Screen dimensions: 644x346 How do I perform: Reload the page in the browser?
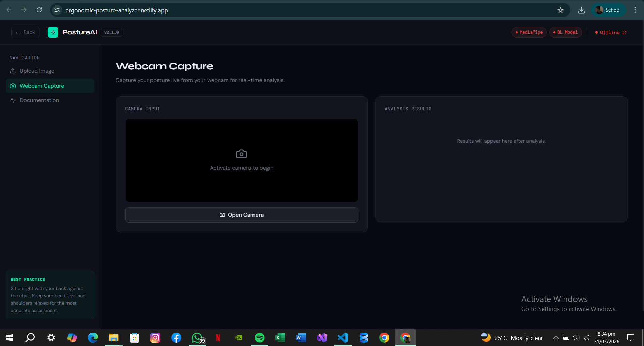click(x=39, y=10)
